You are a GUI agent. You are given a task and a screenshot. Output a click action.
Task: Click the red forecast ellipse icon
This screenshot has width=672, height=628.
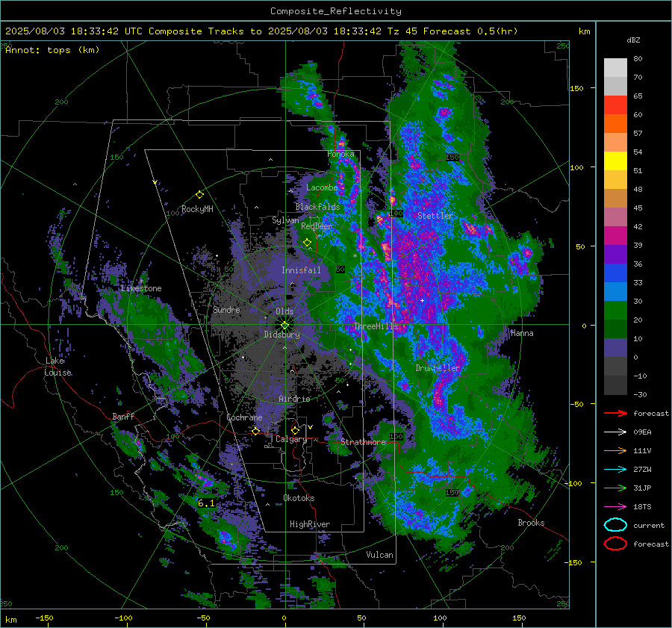pos(615,544)
